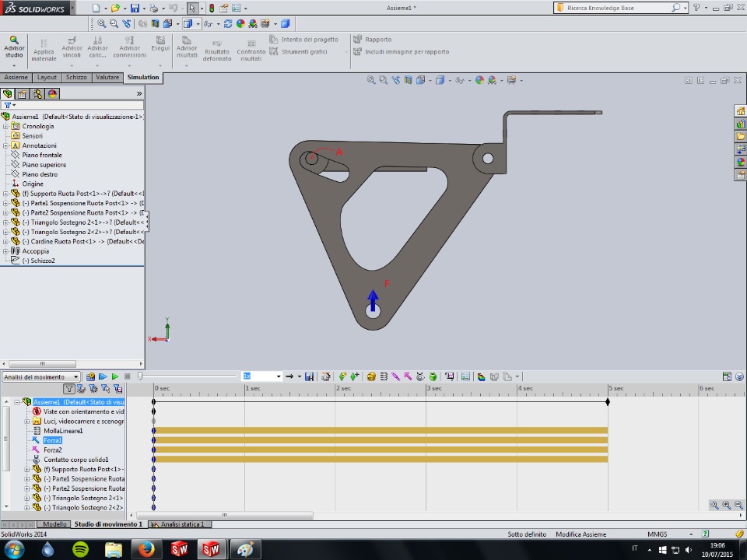Expand the Accoppia folder node
Viewport: 747px width, 560px height.
5,251
